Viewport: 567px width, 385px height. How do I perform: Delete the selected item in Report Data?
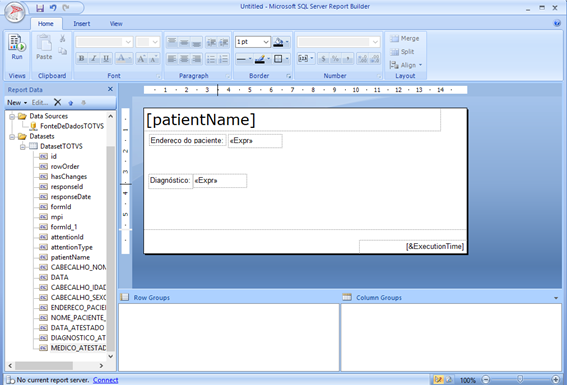(x=57, y=102)
